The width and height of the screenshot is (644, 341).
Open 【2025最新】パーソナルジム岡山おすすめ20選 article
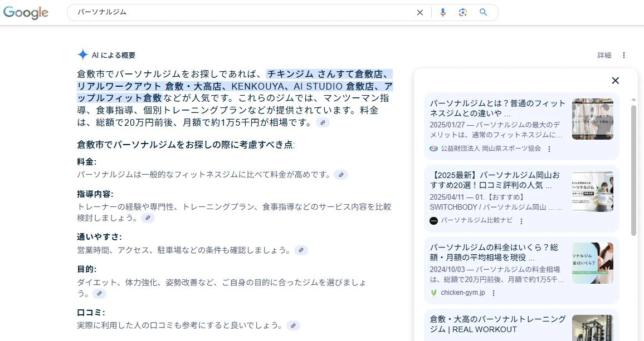[x=495, y=180]
